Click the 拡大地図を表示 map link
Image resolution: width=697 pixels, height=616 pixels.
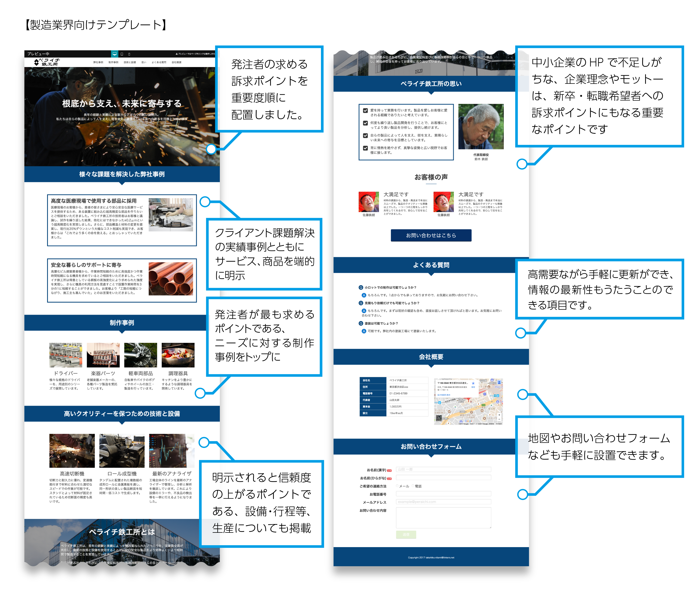pos(444,395)
